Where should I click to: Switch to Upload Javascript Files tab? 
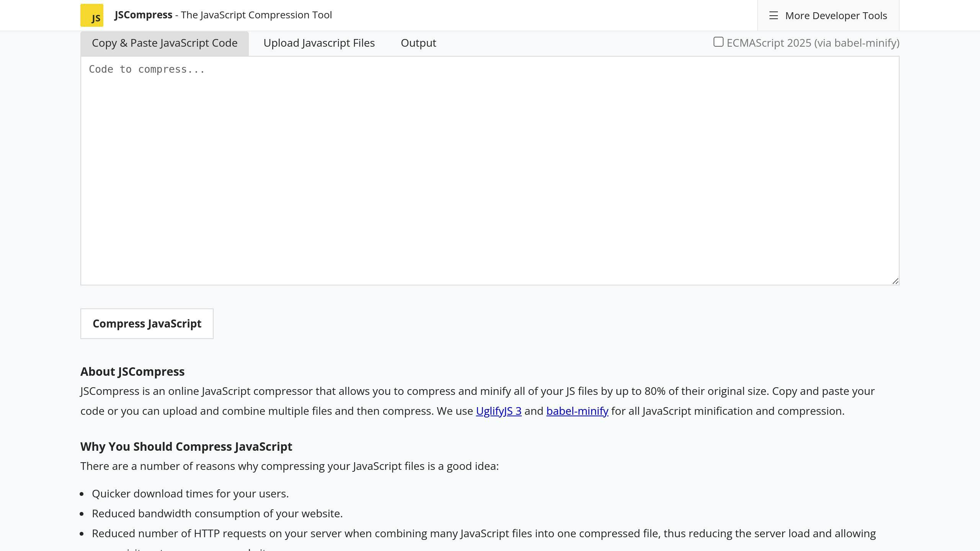point(319,43)
